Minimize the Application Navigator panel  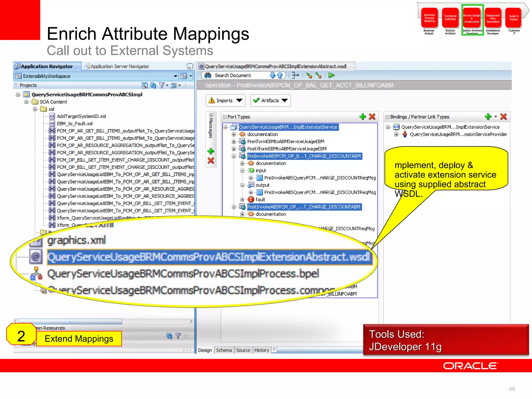(x=190, y=66)
